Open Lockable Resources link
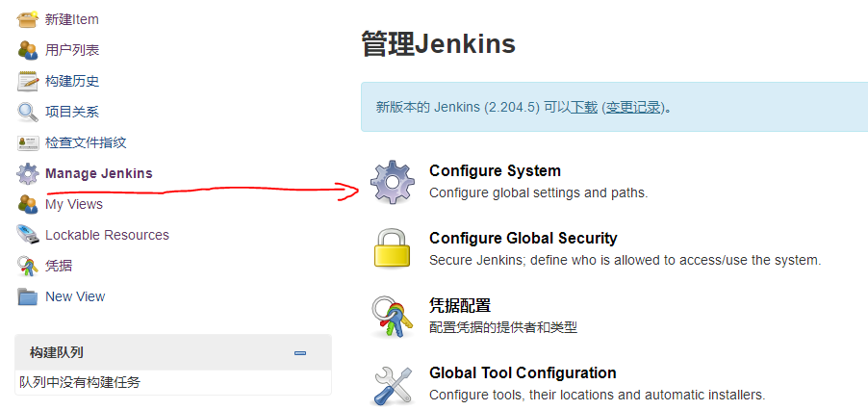This screenshot has width=868, height=410. coord(108,235)
